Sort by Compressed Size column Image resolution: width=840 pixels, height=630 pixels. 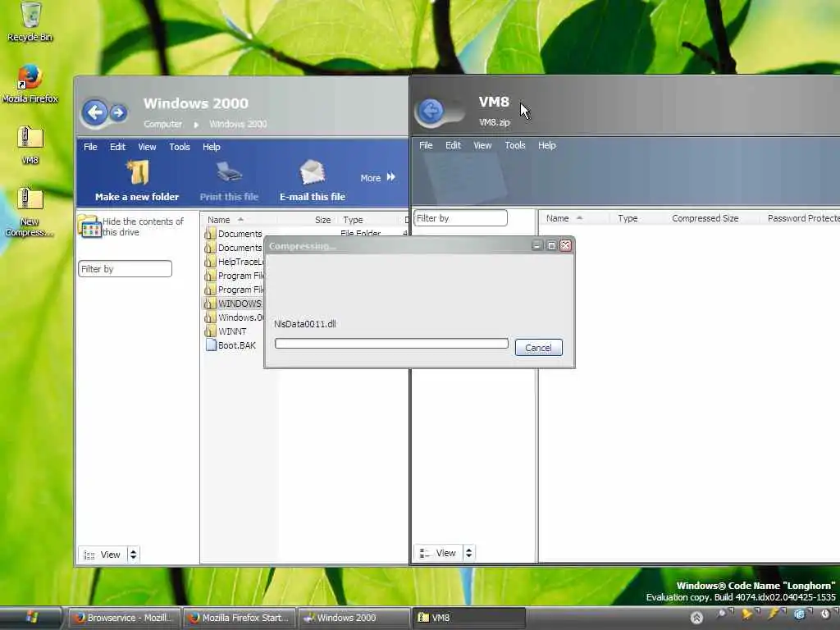[705, 218]
